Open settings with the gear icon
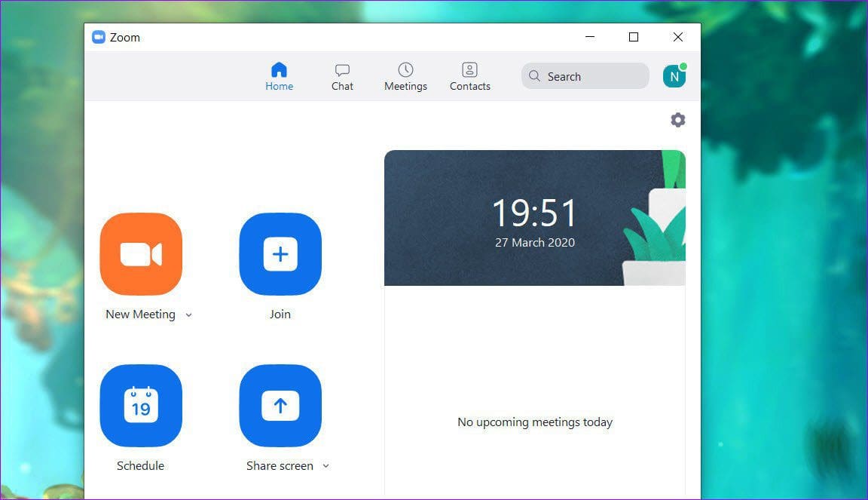 coord(677,120)
